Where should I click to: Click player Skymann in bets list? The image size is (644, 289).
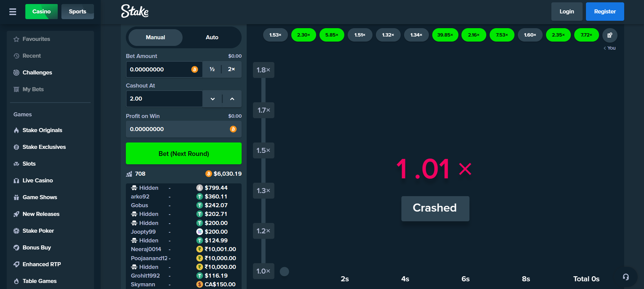pos(143,284)
